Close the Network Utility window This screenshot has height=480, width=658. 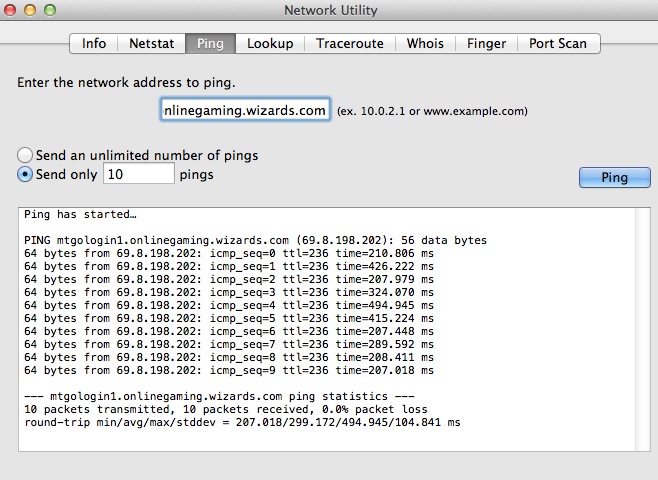point(12,11)
